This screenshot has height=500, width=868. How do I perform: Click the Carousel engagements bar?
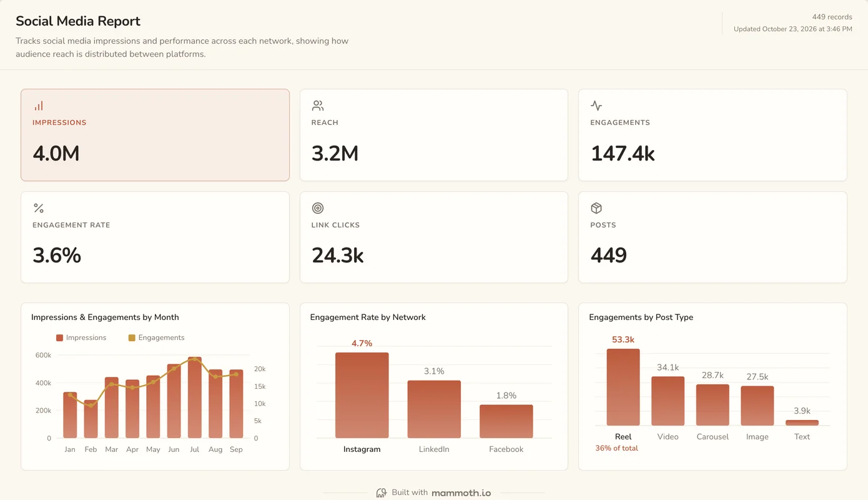click(x=713, y=405)
